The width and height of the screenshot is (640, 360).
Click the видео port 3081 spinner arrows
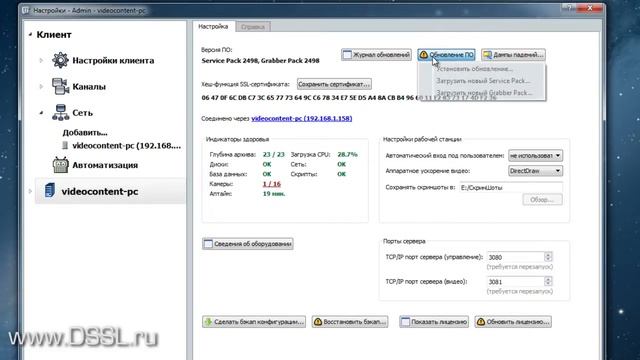pyautogui.click(x=548, y=282)
